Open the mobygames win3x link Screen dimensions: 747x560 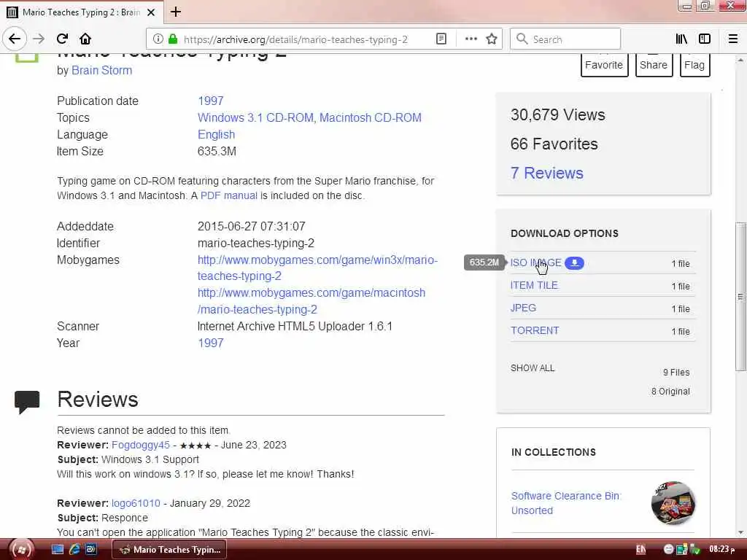click(x=317, y=268)
